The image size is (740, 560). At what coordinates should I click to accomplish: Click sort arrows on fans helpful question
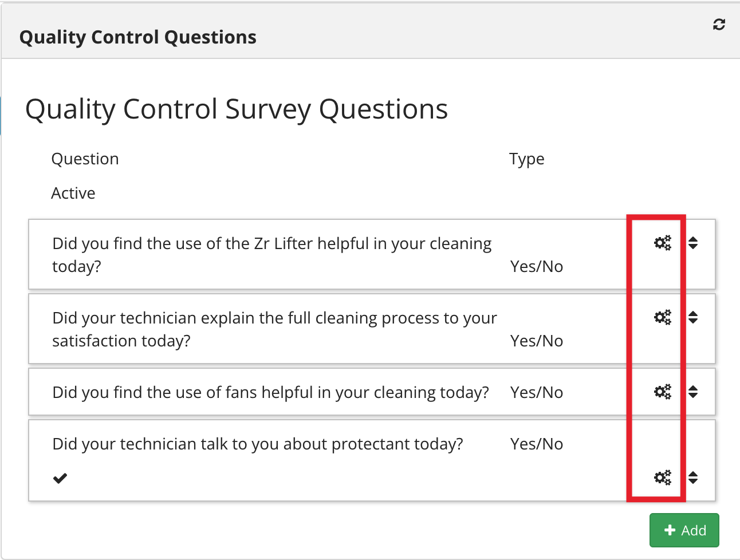(693, 392)
